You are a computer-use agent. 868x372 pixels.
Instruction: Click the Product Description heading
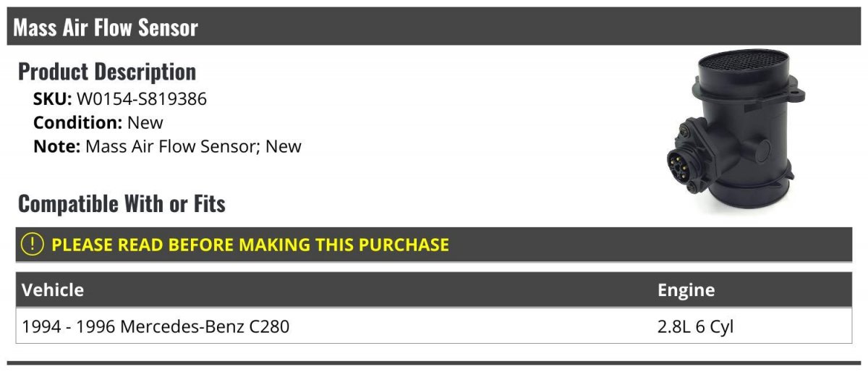107,71
